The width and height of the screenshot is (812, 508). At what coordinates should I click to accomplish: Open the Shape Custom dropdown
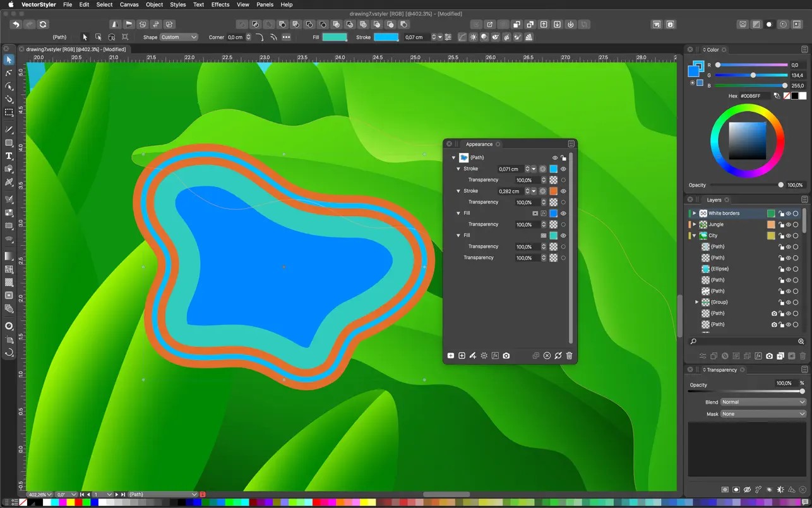coord(179,37)
